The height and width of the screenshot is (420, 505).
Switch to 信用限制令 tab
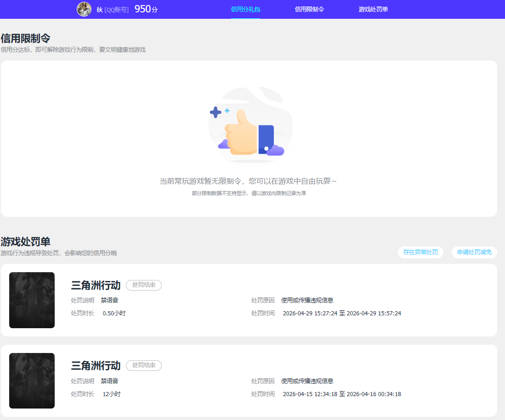[309, 9]
